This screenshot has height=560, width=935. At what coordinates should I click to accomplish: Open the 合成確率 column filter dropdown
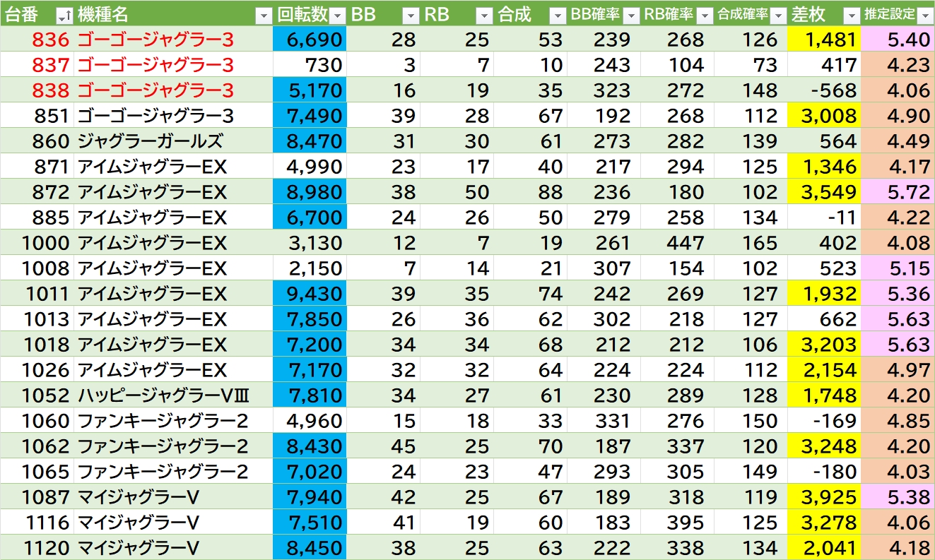[778, 15]
